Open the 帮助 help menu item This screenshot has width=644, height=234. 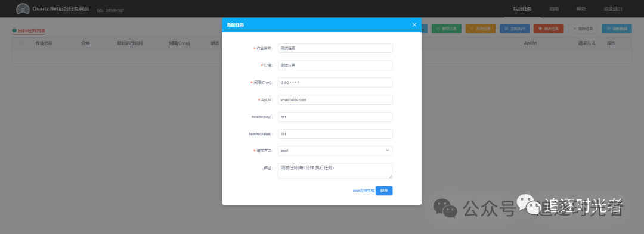(x=581, y=8)
